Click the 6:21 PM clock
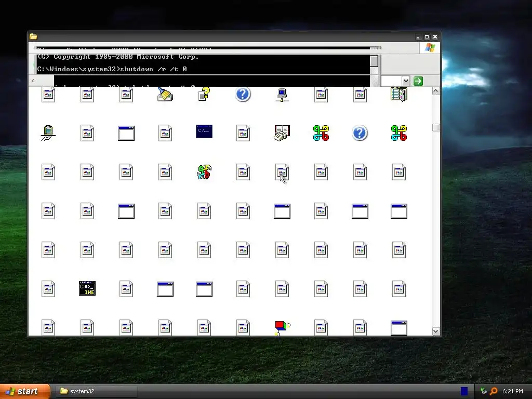 512,391
